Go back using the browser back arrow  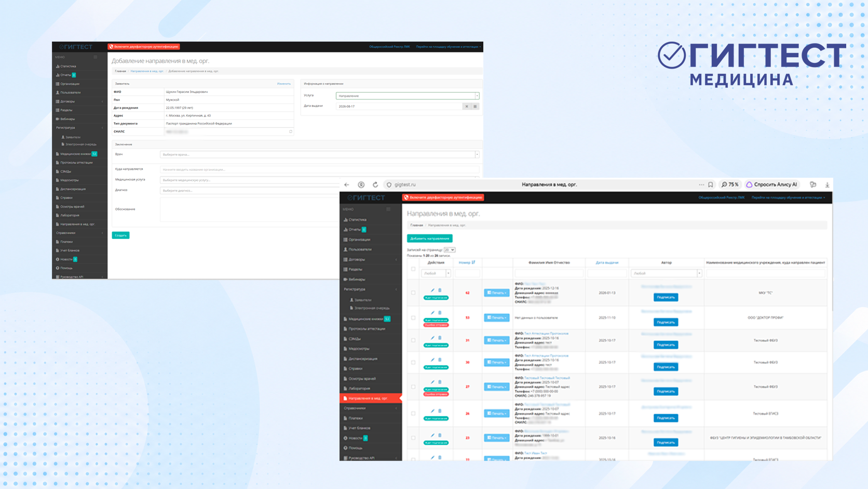click(x=347, y=184)
